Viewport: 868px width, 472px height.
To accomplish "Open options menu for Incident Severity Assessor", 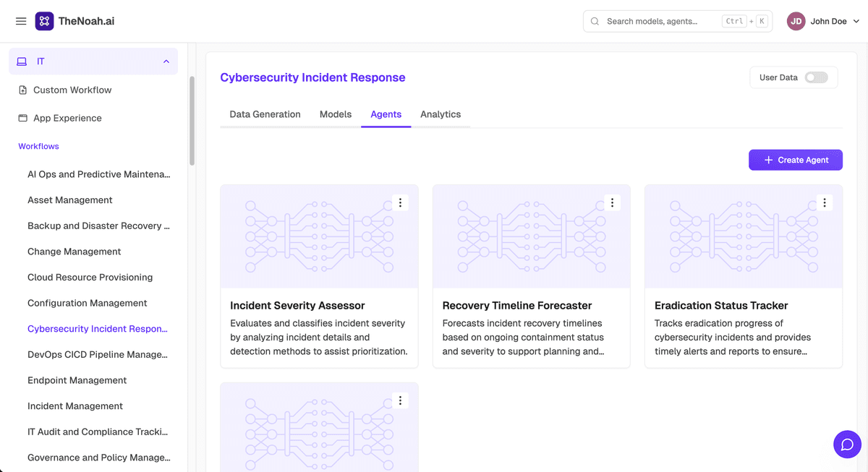I will [x=400, y=203].
